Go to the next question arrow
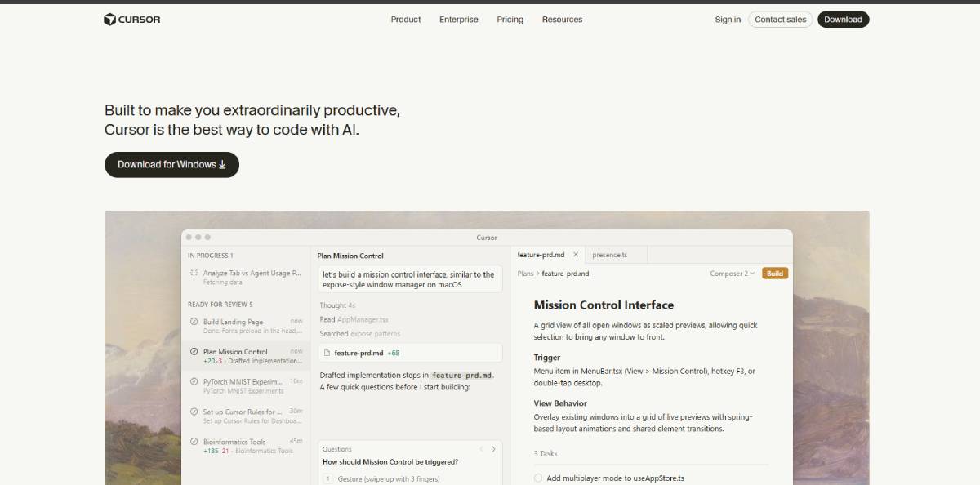 pos(493,449)
